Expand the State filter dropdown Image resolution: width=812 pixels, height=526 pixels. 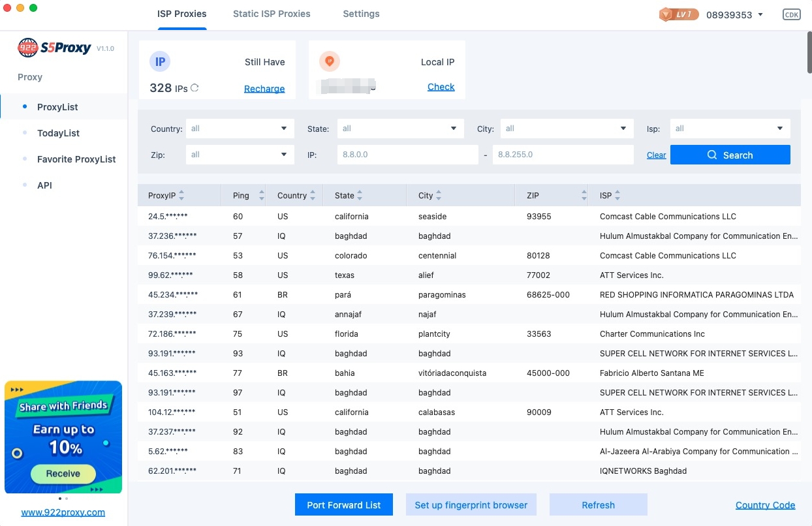point(400,129)
